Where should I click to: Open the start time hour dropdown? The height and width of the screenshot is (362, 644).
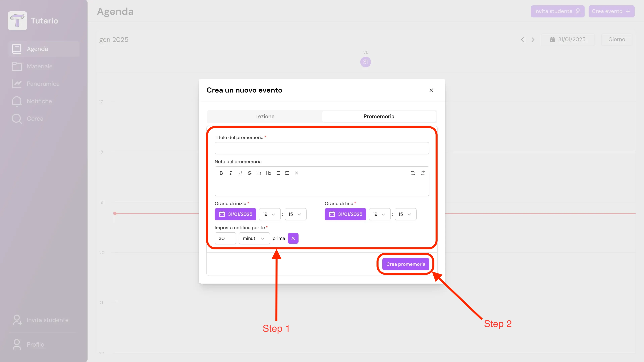pyautogui.click(x=270, y=214)
